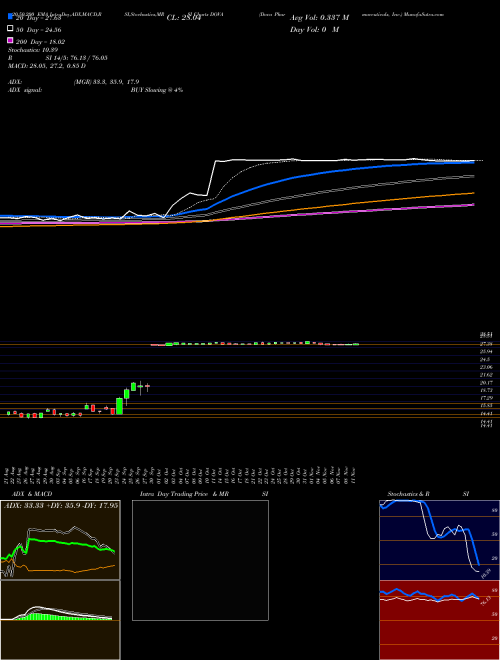
Task: Click the Stochastics & R SI heading
Action: (428, 494)
